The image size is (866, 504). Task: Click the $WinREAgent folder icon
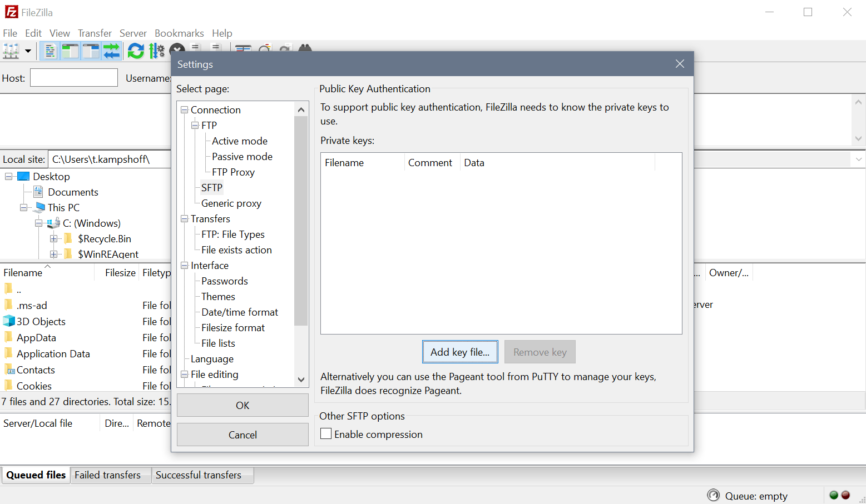pos(68,254)
